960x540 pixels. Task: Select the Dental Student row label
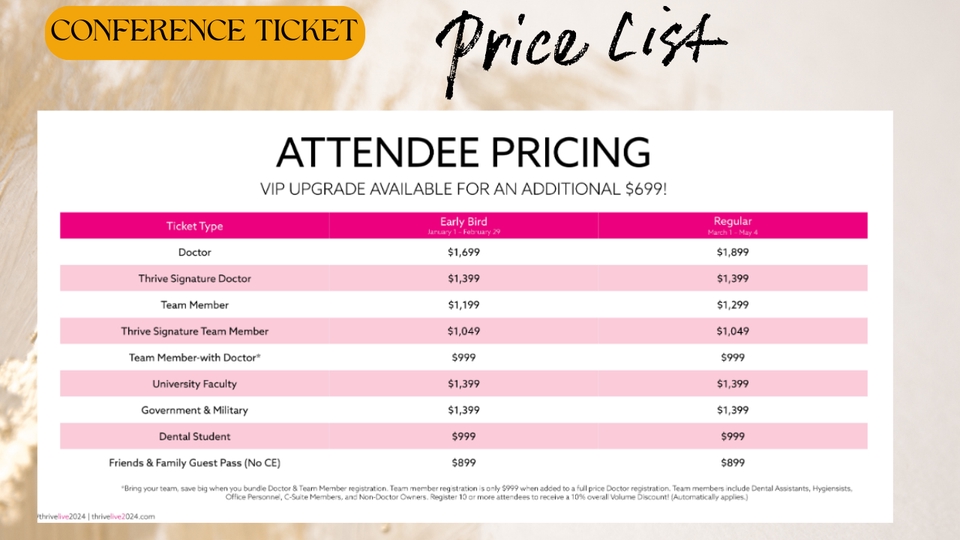195,436
